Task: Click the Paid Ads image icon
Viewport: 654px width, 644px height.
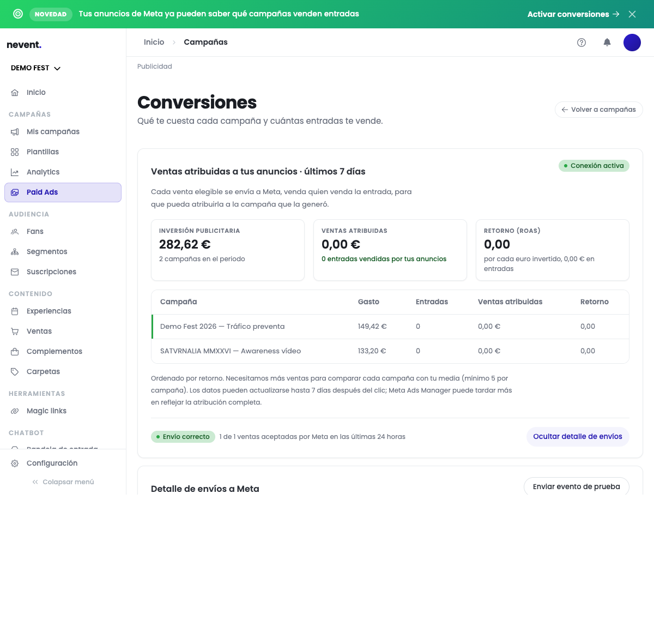Action: [15, 192]
